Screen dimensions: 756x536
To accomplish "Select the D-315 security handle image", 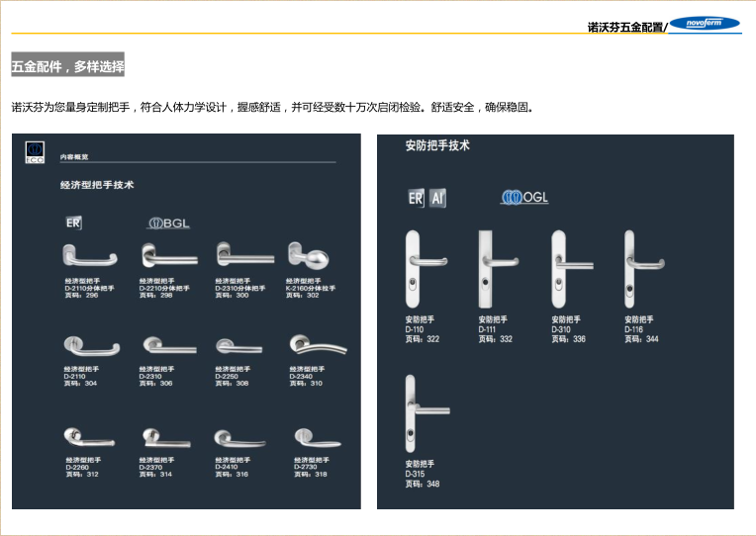I will pyautogui.click(x=427, y=413).
